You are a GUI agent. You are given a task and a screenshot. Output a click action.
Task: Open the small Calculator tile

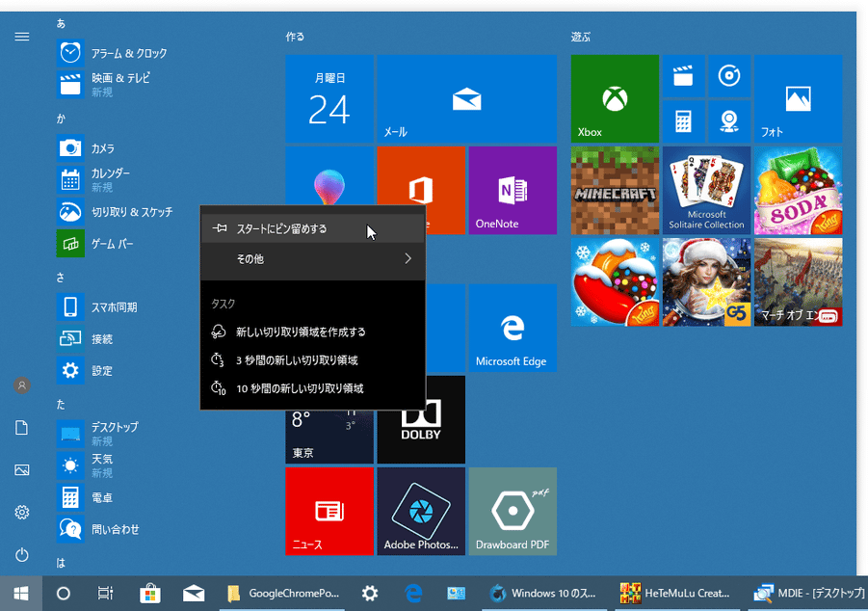(684, 121)
